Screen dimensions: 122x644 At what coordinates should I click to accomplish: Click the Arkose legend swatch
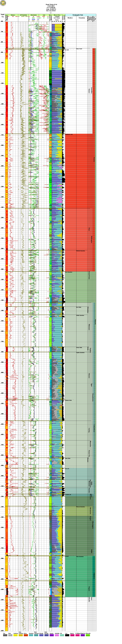[x=26, y=635]
